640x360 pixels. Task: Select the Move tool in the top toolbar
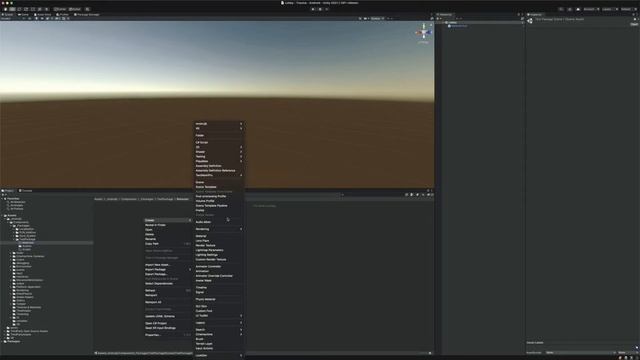[x=12, y=9]
